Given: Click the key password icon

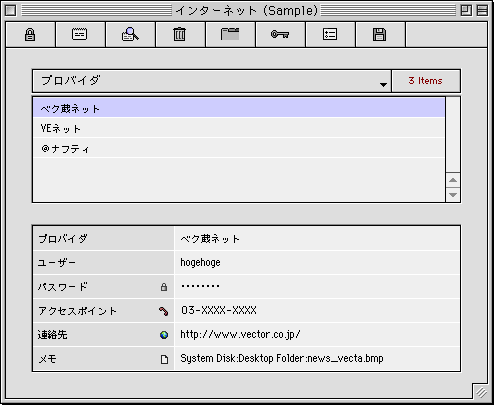Looking at the screenshot, I should coord(280,34).
